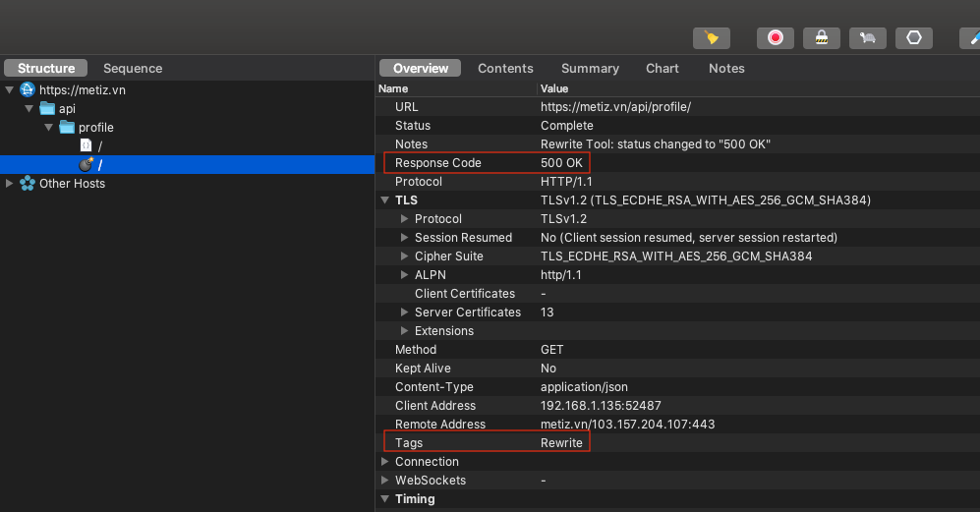The height and width of the screenshot is (512, 980).
Task: Select the Client Address value 192.168.1.135:52487
Action: coord(601,406)
